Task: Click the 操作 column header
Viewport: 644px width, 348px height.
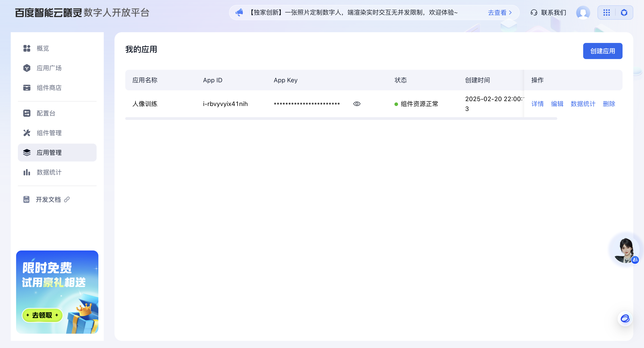Action: 538,80
